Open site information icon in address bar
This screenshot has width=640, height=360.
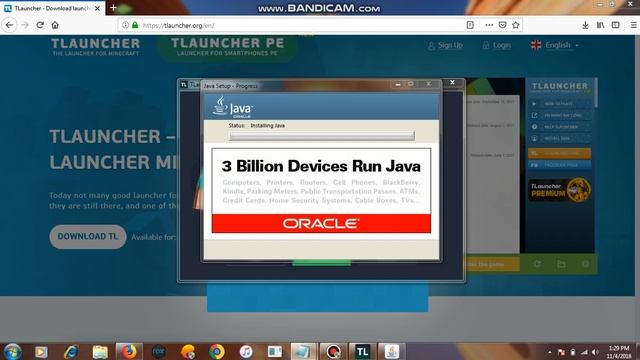pos(125,25)
